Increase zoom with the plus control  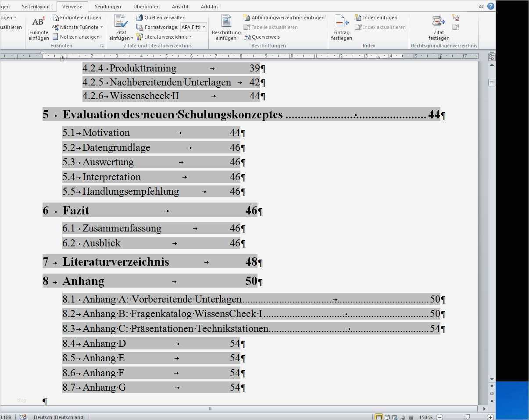tap(490, 417)
